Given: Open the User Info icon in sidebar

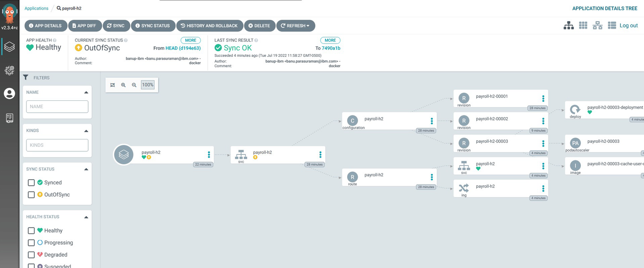Looking at the screenshot, I should coord(10,94).
